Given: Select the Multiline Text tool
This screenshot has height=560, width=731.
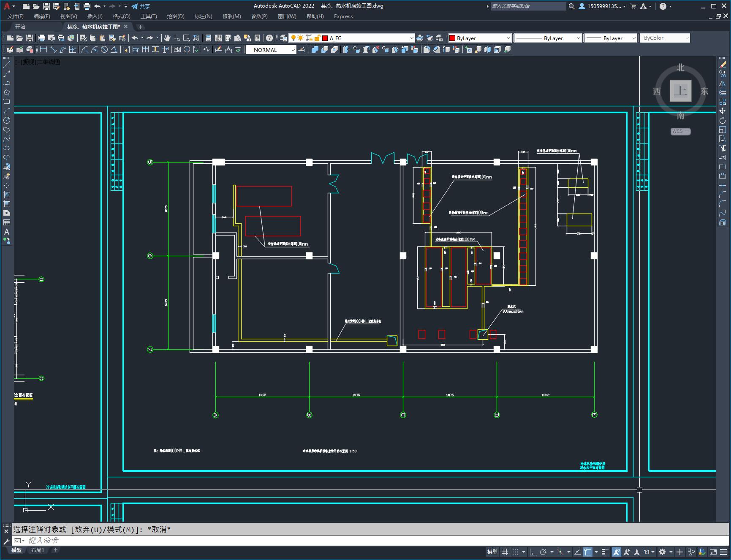Looking at the screenshot, I should 7,232.
